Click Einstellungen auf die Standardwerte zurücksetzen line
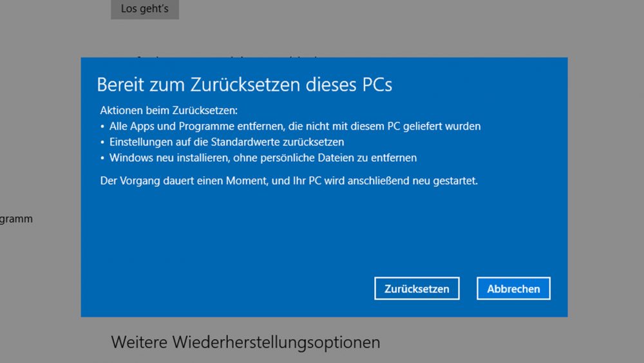 227,142
